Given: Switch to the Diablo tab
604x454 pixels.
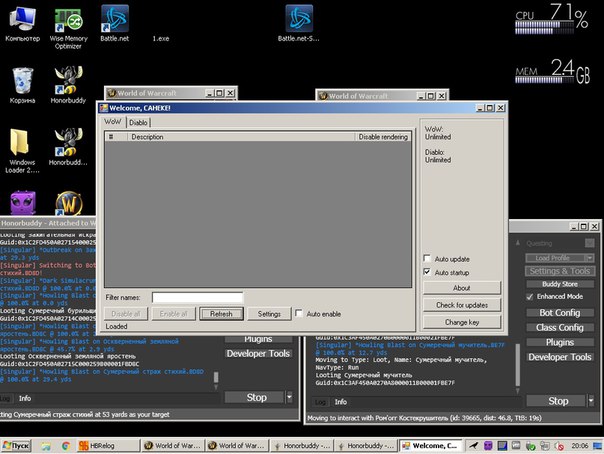Looking at the screenshot, I should 138,122.
